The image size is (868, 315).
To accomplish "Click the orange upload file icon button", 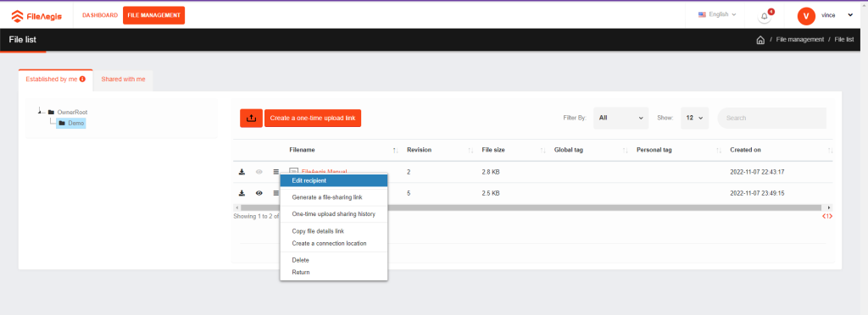I will (251, 118).
